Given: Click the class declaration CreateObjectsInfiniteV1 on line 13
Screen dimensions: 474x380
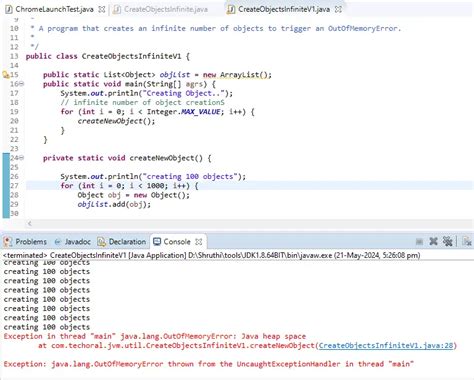Looking at the screenshot, I should [x=131, y=56].
